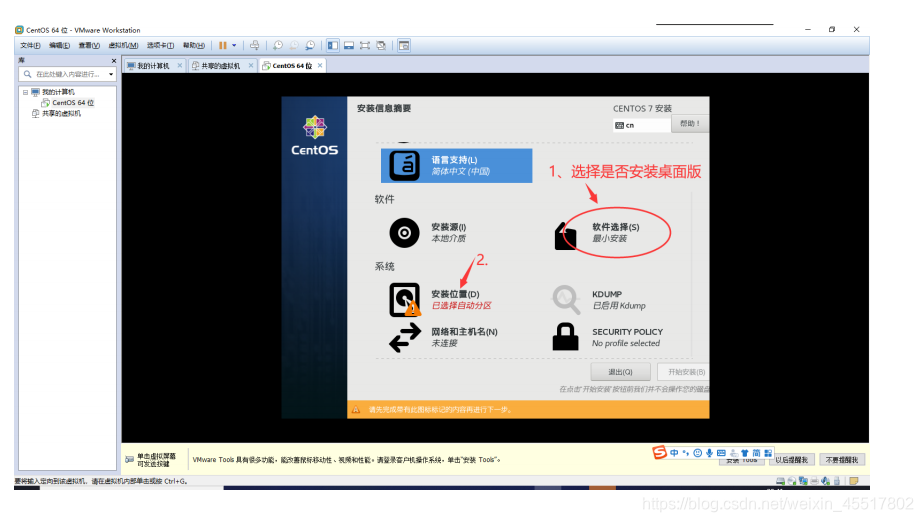Open 语言支持(L) language support option

pos(456,165)
